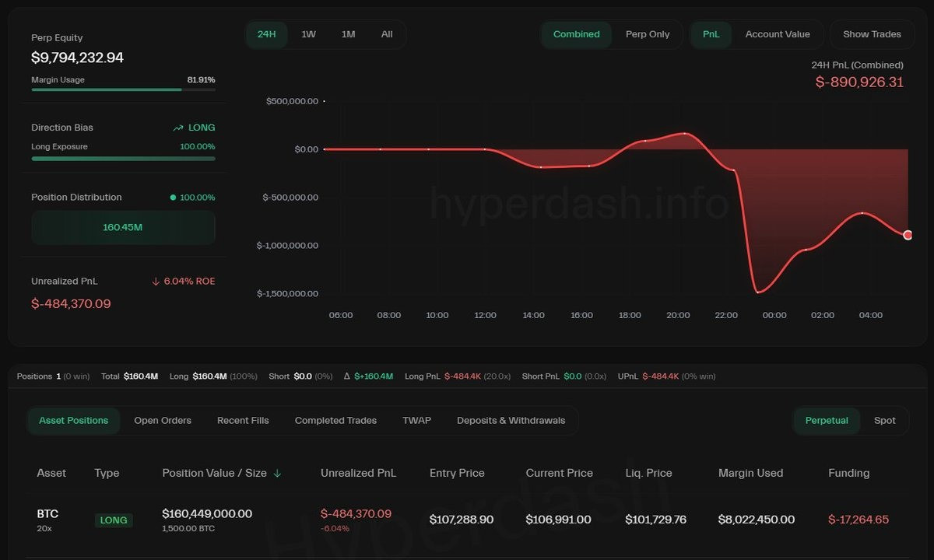This screenshot has height=560, width=934.
Task: Click liquidation price $101,729.76
Action: pyautogui.click(x=656, y=520)
